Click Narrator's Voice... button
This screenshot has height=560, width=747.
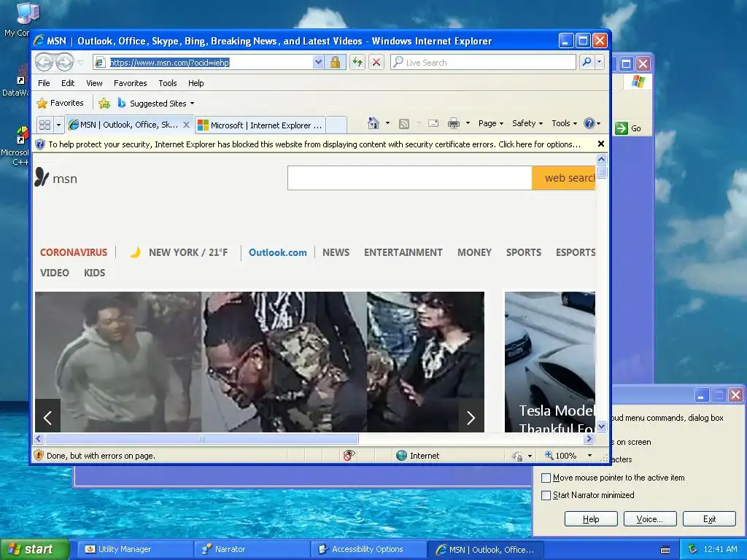tap(650, 519)
